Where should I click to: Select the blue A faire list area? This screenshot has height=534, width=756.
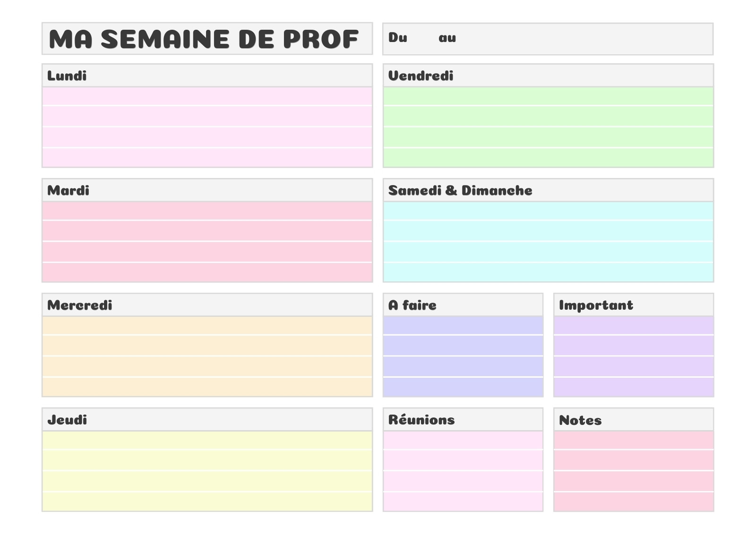463,356
